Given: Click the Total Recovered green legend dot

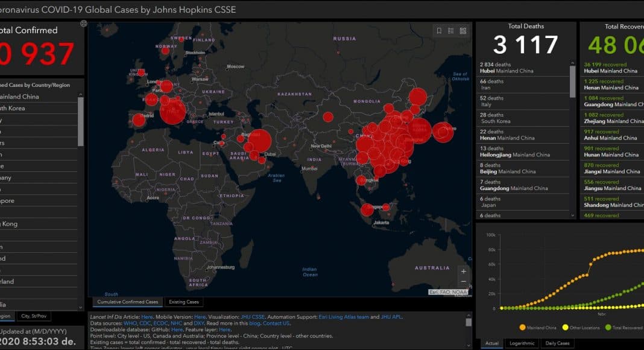Looking at the screenshot, I should tap(608, 328).
